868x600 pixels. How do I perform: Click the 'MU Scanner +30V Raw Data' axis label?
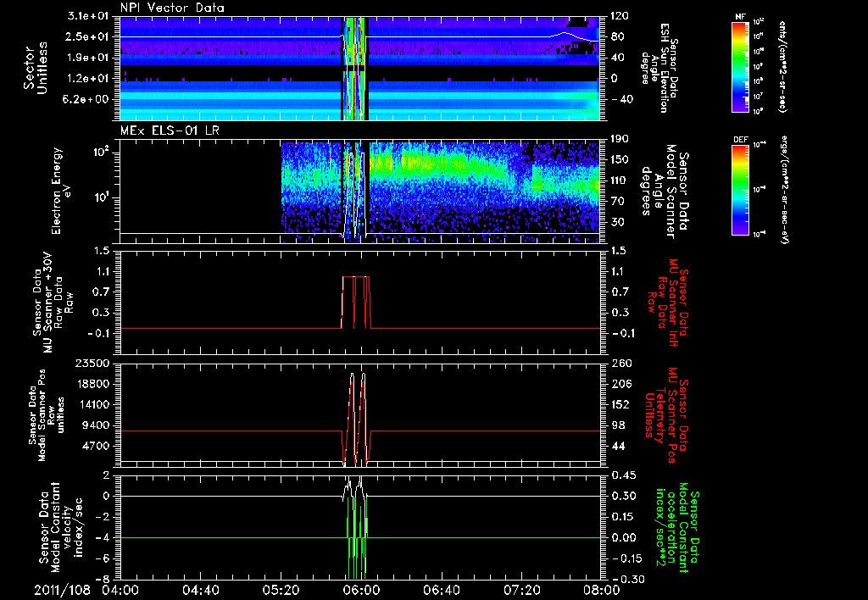click(x=53, y=303)
